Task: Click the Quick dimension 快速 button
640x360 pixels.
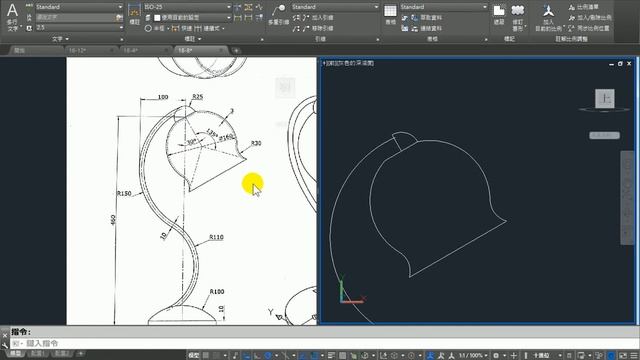Action: coord(182,29)
